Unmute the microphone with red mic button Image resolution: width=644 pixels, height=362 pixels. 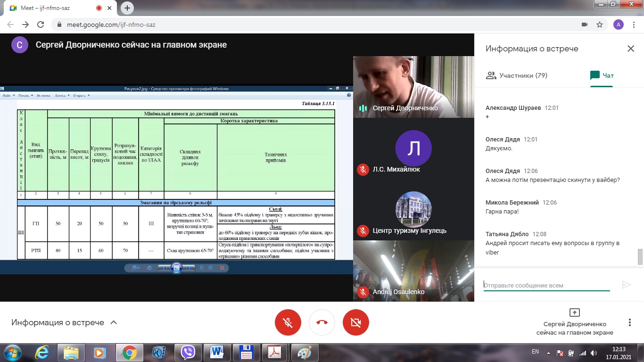pyautogui.click(x=288, y=322)
